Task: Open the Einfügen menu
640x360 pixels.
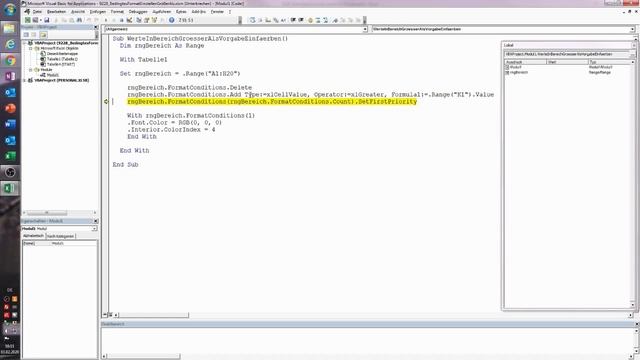Action: (x=98, y=12)
